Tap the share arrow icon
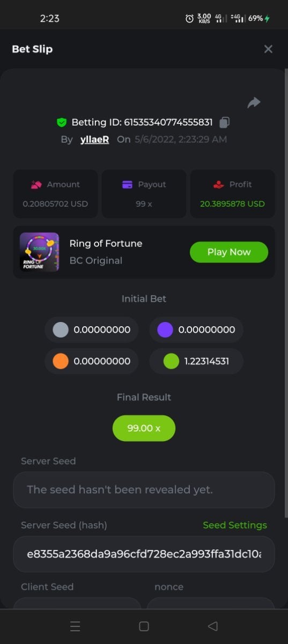The height and width of the screenshot is (644, 288). 254,103
